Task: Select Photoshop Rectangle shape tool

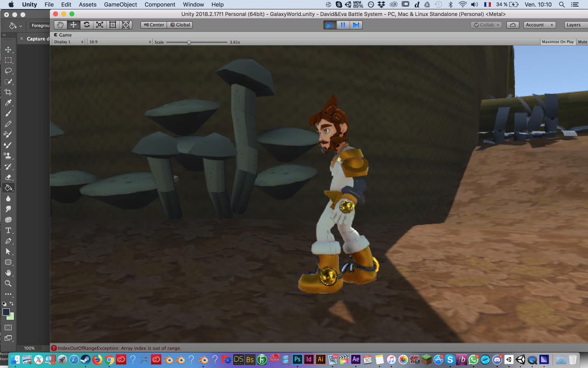Action: tap(8, 262)
